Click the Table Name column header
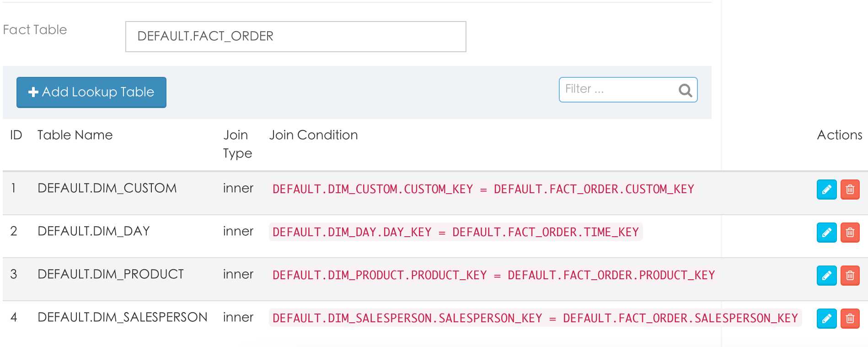Screen dimensions: 868x347 [75, 135]
